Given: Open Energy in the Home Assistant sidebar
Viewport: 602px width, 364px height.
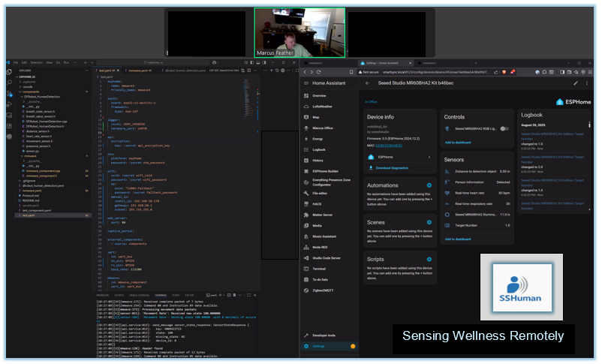Looking at the screenshot, I should click(x=329, y=139).
